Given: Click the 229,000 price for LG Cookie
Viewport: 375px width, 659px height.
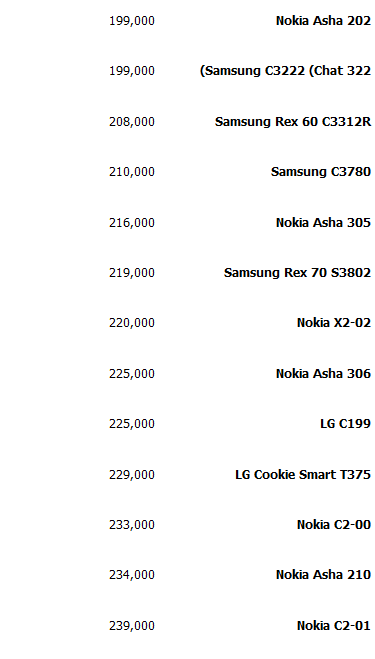Looking at the screenshot, I should [x=132, y=474].
